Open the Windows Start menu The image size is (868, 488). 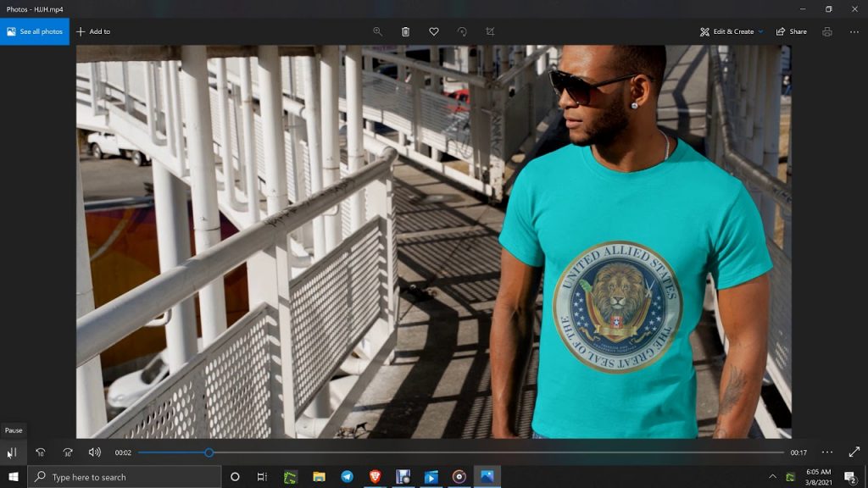14,477
